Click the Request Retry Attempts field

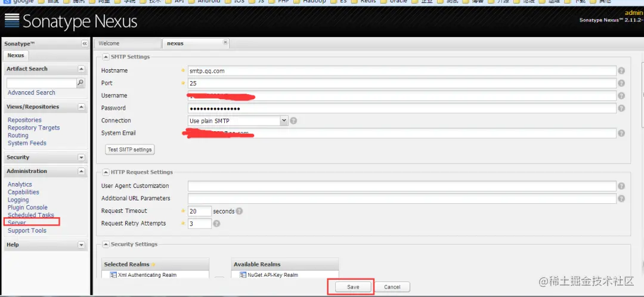(200, 224)
